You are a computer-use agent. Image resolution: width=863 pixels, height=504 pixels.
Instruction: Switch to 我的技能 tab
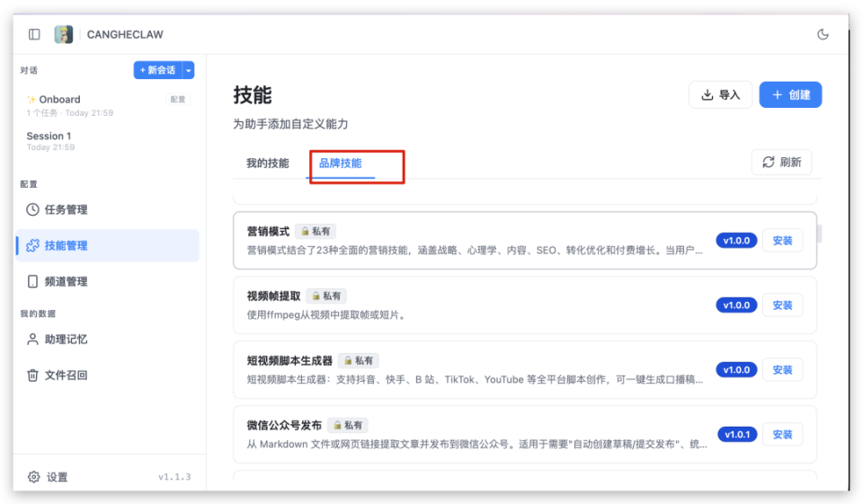click(x=268, y=164)
